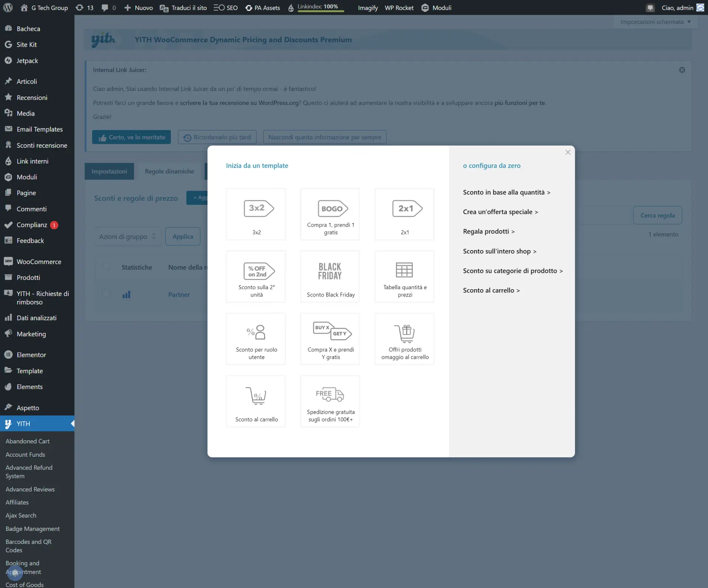The height and width of the screenshot is (588, 708).
Task: Expand the Impostazioni schermata panel
Action: click(655, 21)
